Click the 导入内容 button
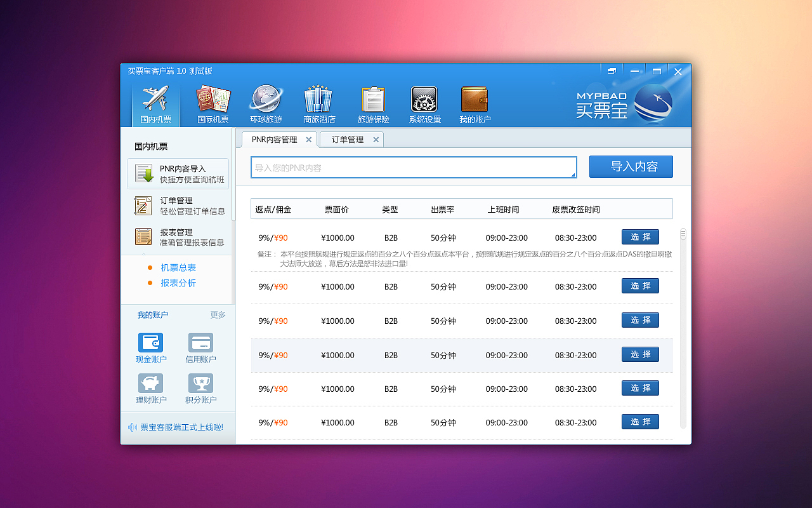The width and height of the screenshot is (812, 508). (x=631, y=166)
